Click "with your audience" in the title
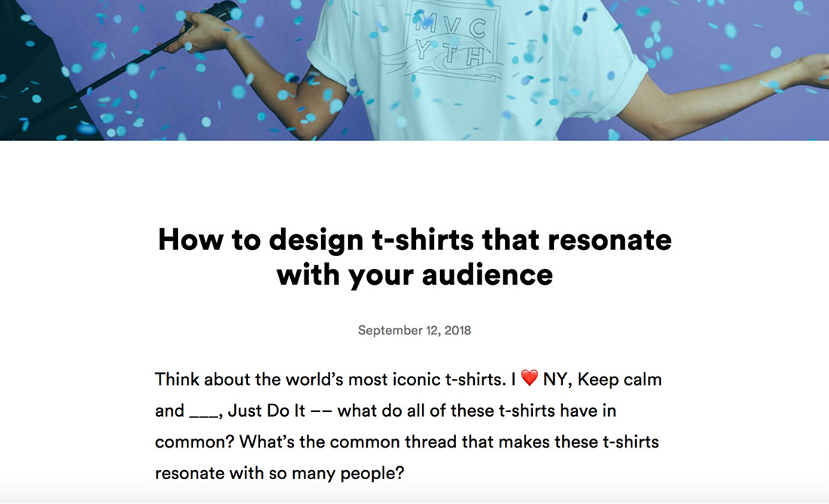829x504 pixels. pos(414,275)
